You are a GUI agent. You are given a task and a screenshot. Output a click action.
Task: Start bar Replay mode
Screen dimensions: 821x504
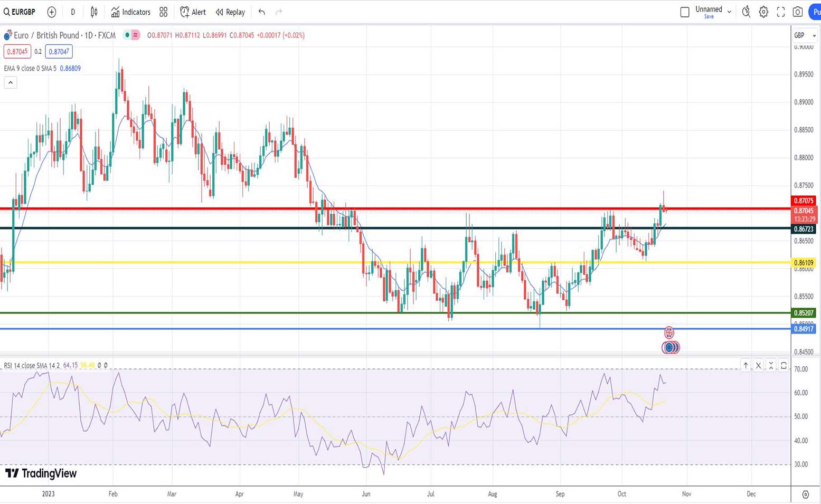click(230, 12)
